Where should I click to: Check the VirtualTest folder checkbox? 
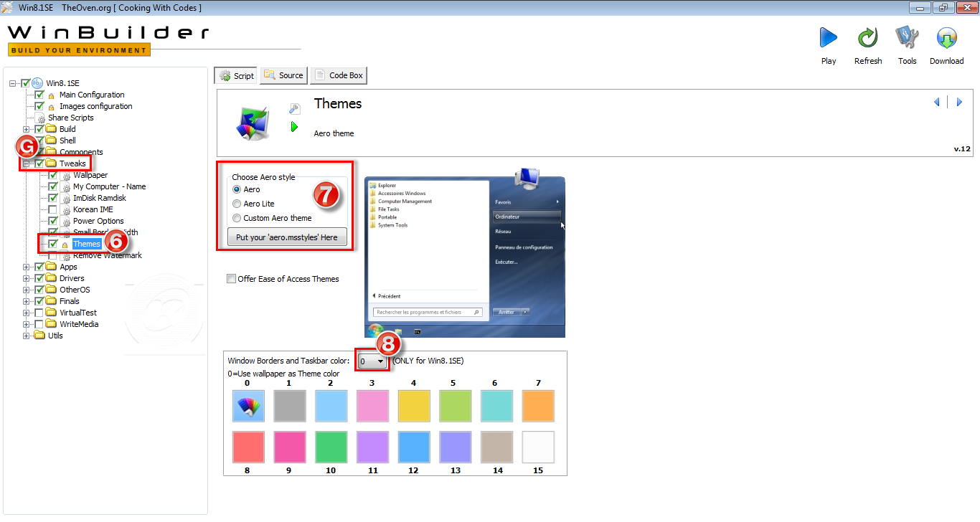39,313
